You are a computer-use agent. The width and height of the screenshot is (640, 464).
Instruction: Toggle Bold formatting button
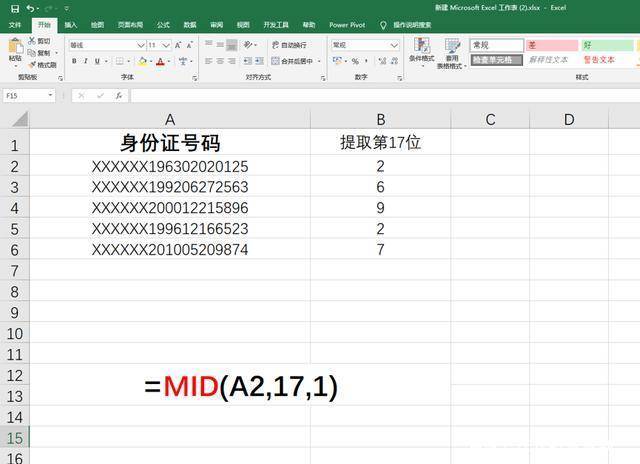pos(74,61)
